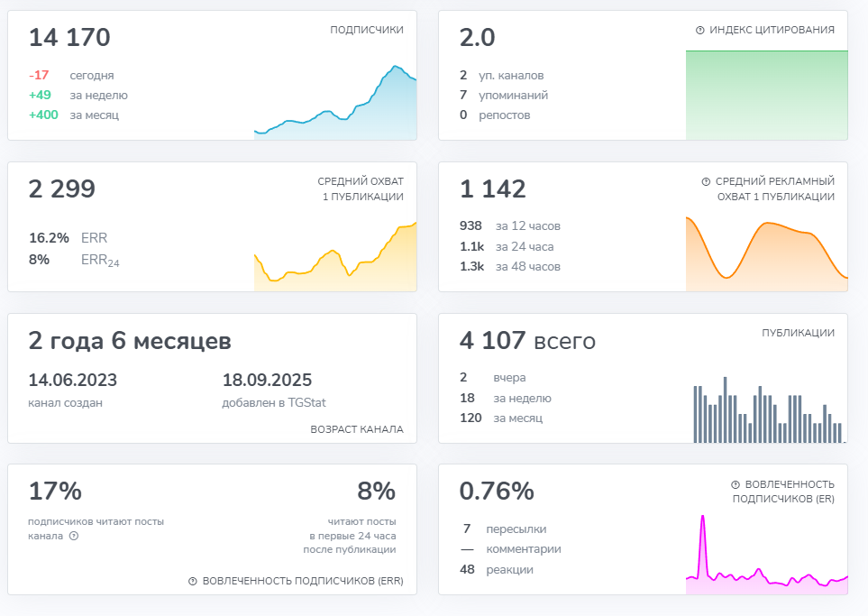Screen dimensions: 868x616
Task: Open help icon near СРЕДНИЙ РЕКЛАМНЫЙ ОХВАТ
Action: [706, 182]
